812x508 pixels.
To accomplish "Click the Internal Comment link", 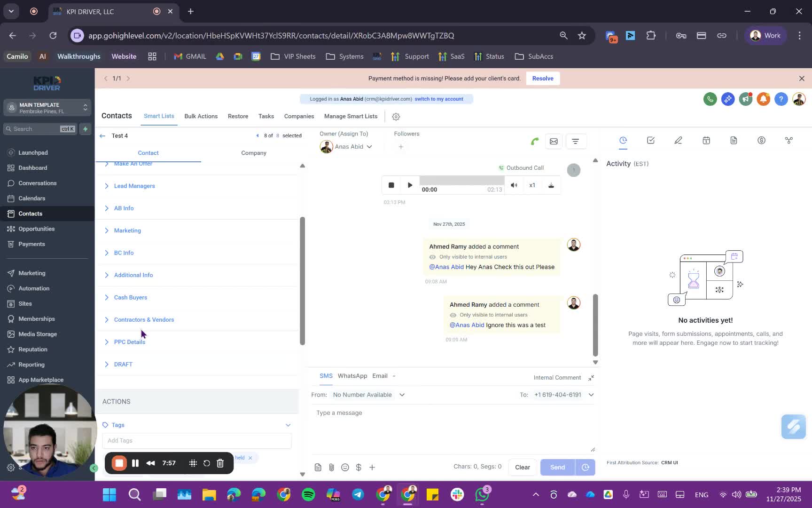I will pos(557,378).
